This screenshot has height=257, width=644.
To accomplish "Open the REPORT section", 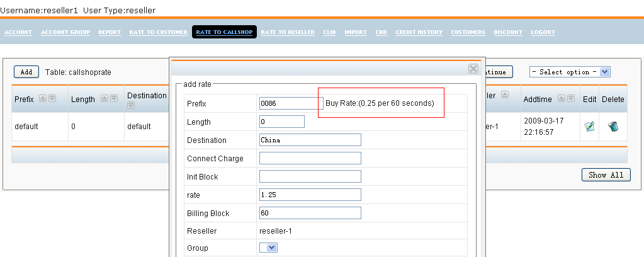I will [110, 32].
